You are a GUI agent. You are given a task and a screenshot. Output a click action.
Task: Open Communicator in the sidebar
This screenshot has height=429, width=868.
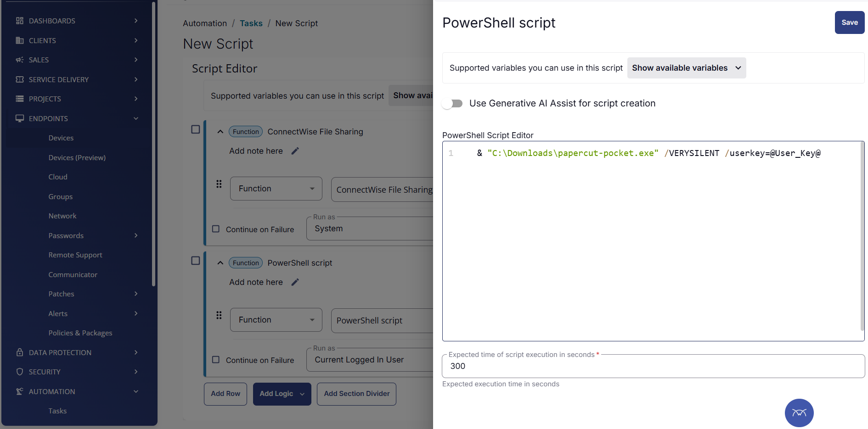pos(73,275)
